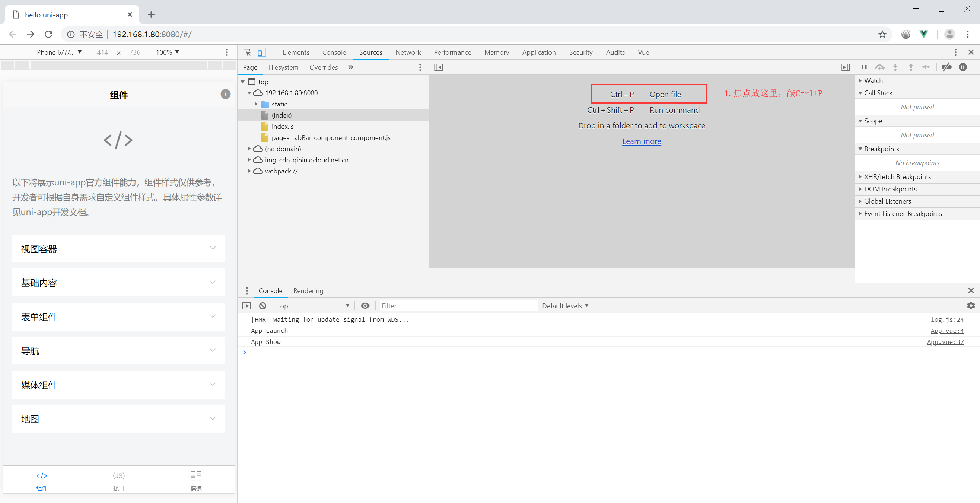Open the iPhone 6/7 device dropdown

[x=58, y=52]
